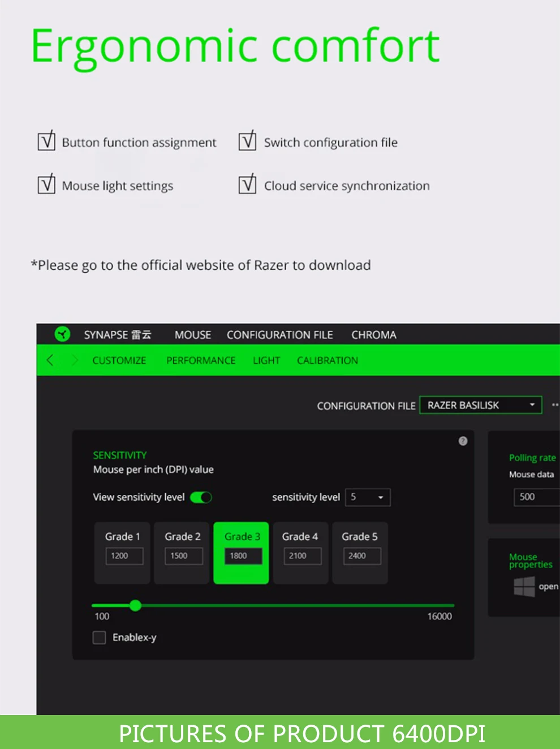Check the Enablex-y checkbox
Image resolution: width=560 pixels, height=749 pixels.
100,638
